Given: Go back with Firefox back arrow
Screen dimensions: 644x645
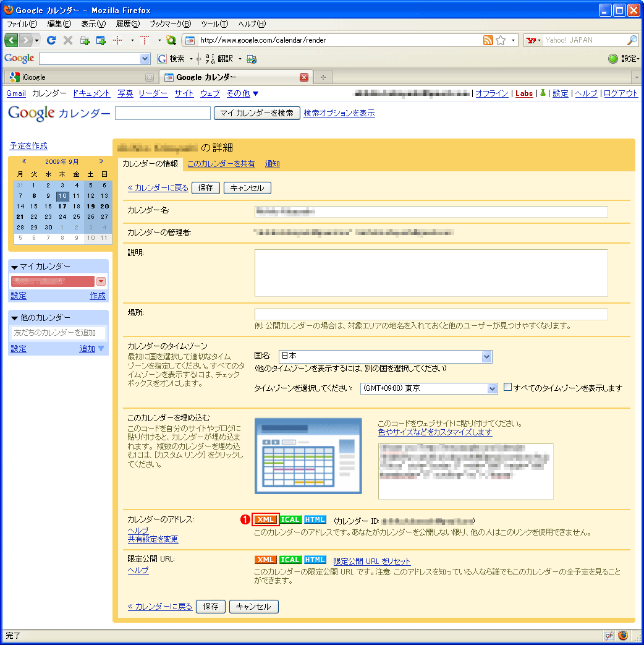Looking at the screenshot, I should 11,40.
